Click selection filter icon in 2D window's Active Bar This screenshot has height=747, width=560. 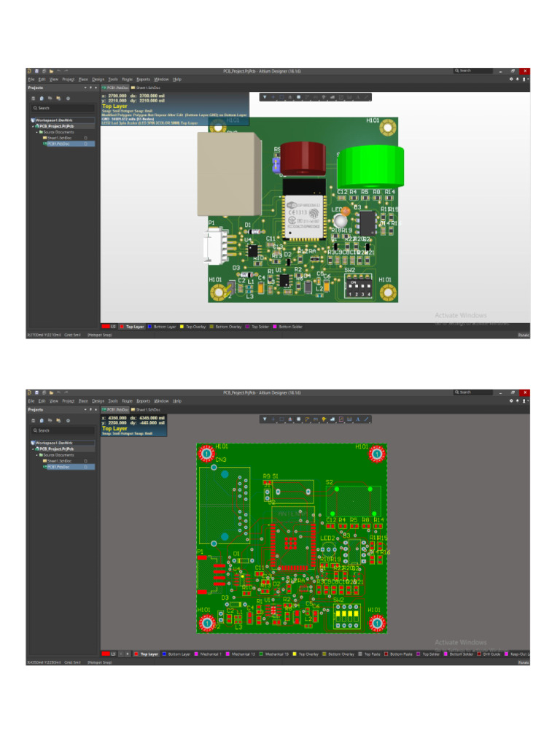click(265, 419)
